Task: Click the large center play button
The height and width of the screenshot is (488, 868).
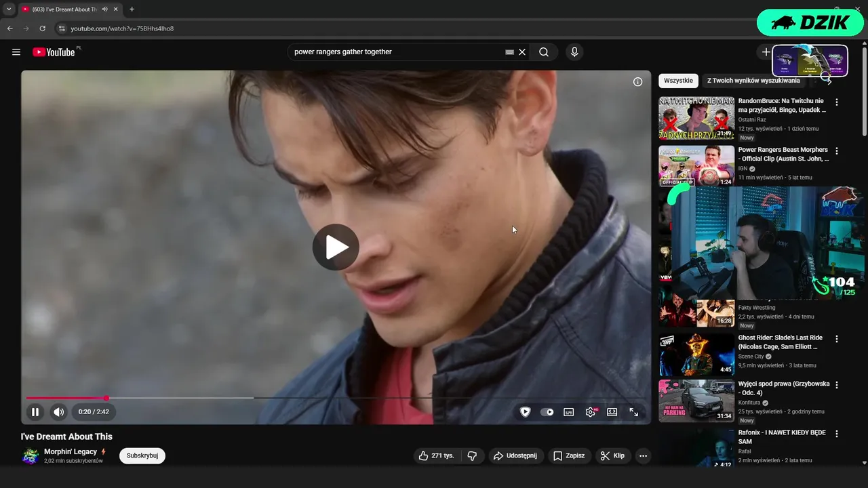Action: [x=336, y=247]
